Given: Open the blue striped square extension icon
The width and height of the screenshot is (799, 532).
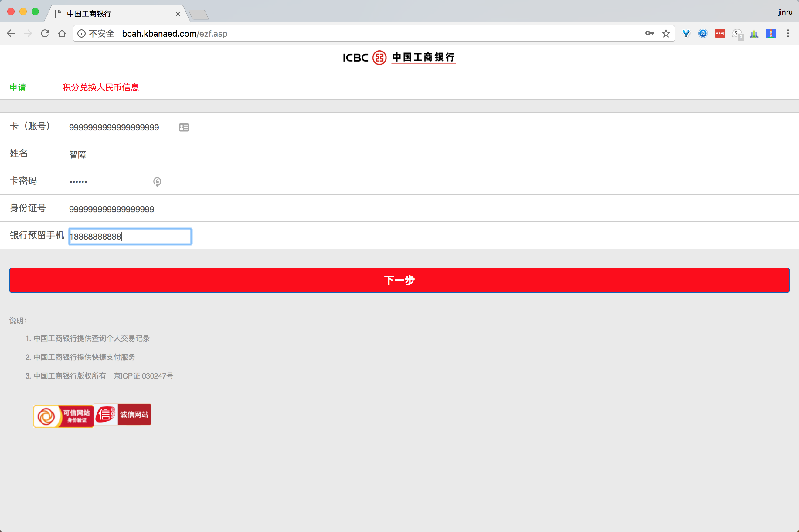Looking at the screenshot, I should 771,33.
